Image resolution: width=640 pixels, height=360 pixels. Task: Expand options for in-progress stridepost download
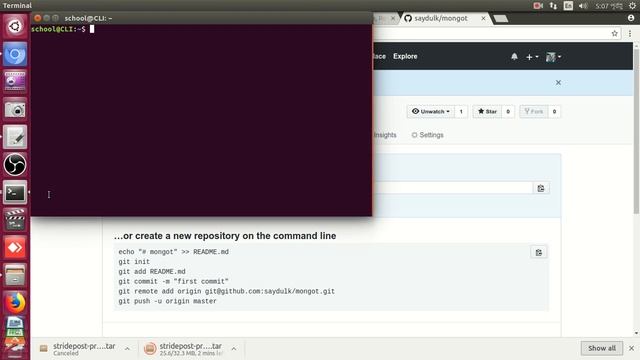coord(234,349)
